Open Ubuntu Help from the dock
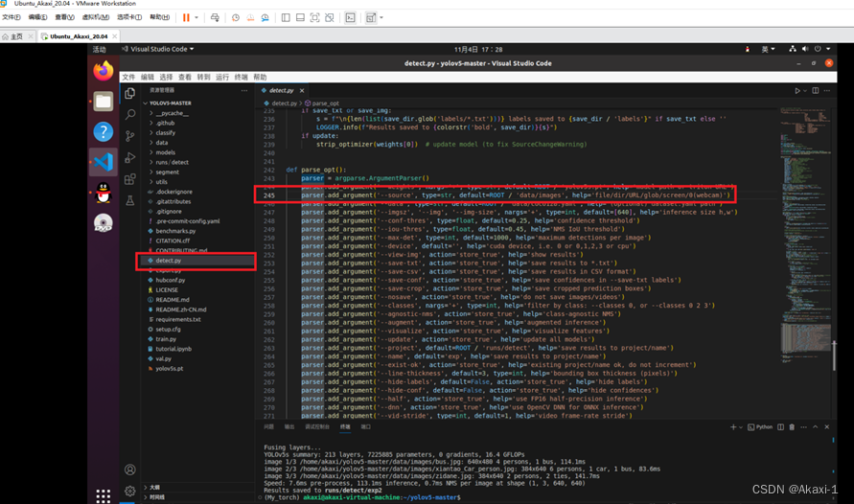854x504 pixels. 103,131
